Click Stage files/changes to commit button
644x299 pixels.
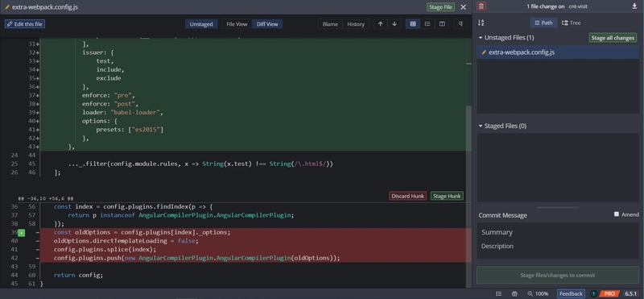click(557, 275)
